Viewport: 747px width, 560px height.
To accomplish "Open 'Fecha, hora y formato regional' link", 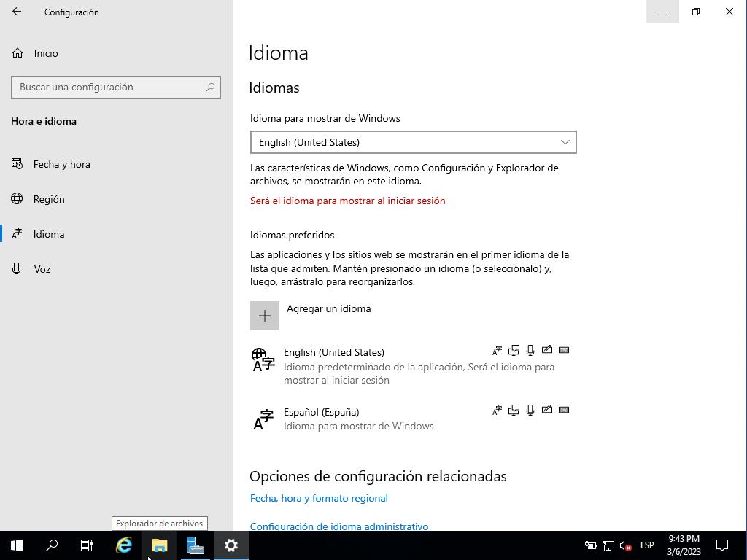I will point(319,498).
